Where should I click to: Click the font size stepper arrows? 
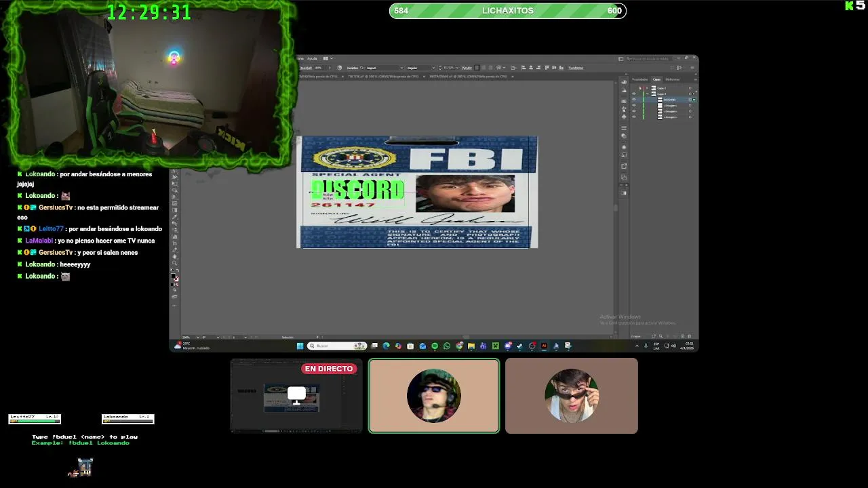tap(440, 68)
